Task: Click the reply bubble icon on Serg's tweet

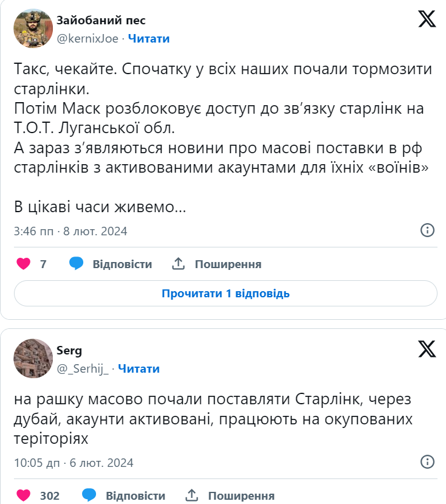Action: click(x=89, y=495)
